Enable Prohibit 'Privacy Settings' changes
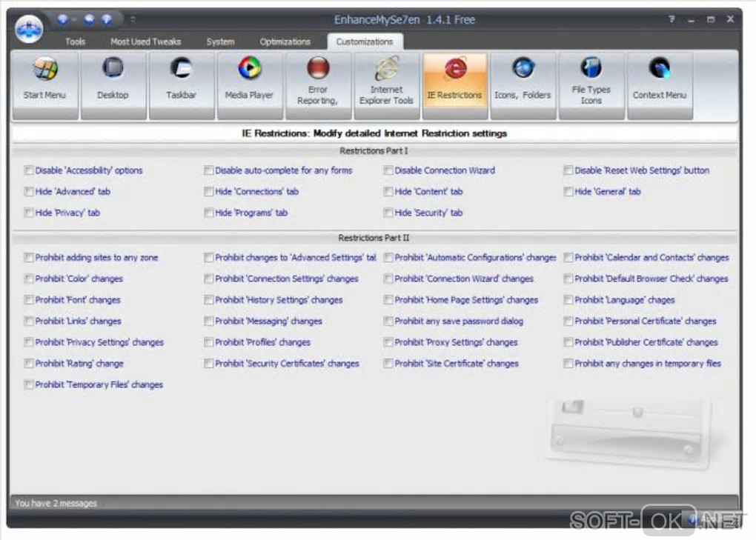 [28, 342]
